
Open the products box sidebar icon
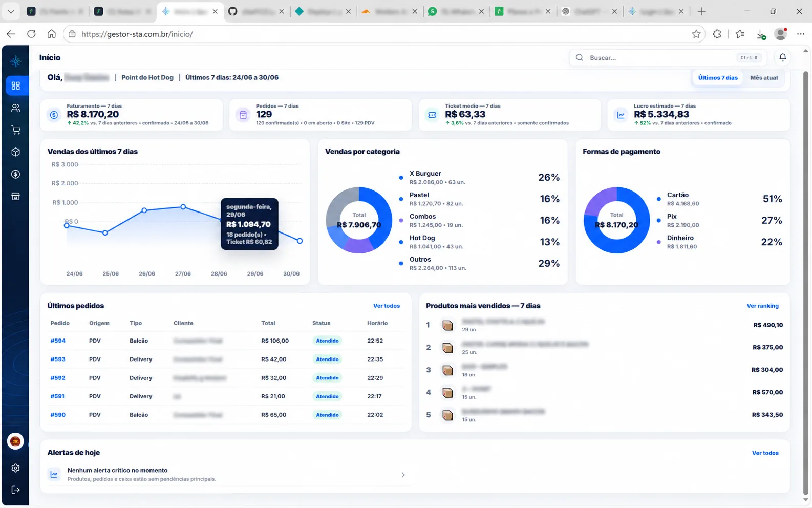point(16,152)
